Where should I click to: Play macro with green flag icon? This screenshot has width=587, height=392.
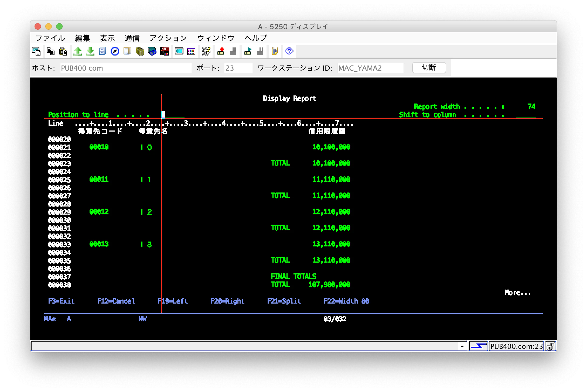(248, 51)
